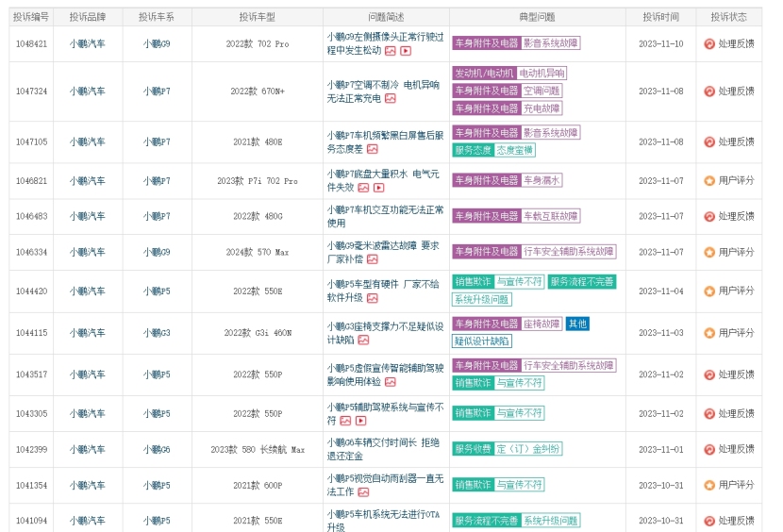Open image icon in complaint 1046334 description
Screen dimensions: 783x532
pos(372,259)
